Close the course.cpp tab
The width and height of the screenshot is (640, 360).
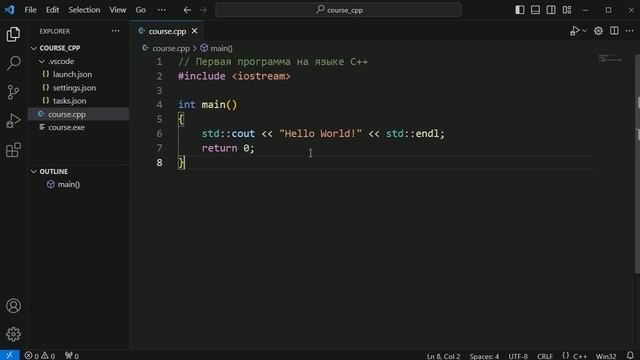click(195, 31)
